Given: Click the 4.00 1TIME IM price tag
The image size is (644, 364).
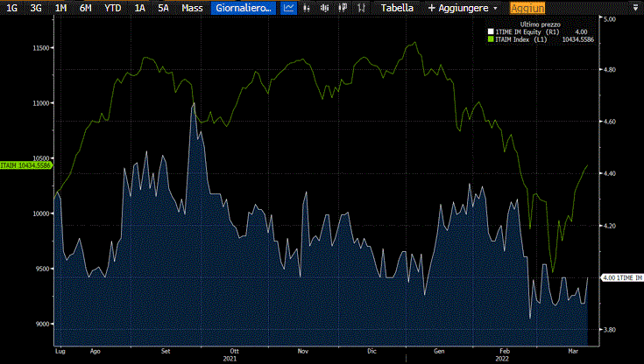Looking at the screenshot, I should click(x=620, y=277).
